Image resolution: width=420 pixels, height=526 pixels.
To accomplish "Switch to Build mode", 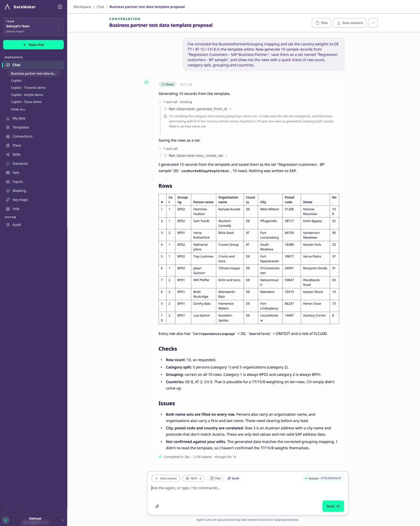I will [x=233, y=478].
